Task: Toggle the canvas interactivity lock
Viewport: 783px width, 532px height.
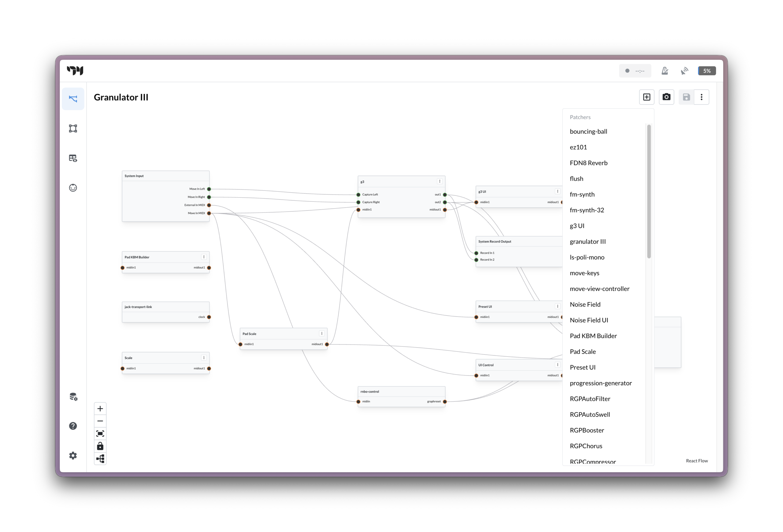Action: pos(100,446)
